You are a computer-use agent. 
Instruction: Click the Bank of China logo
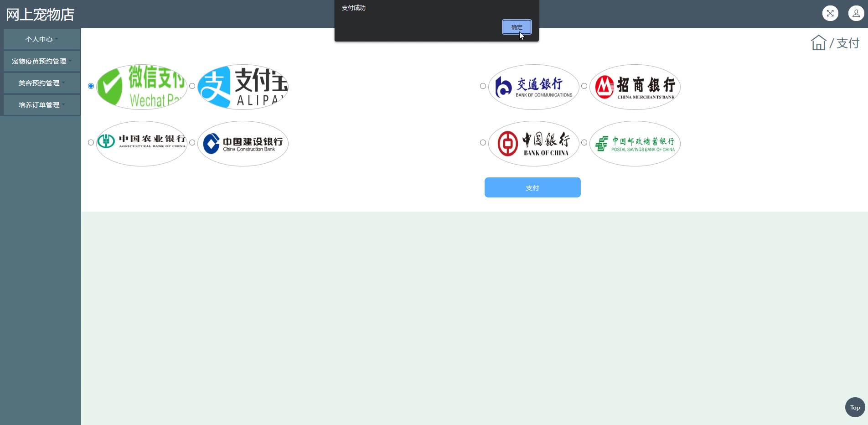coord(534,143)
